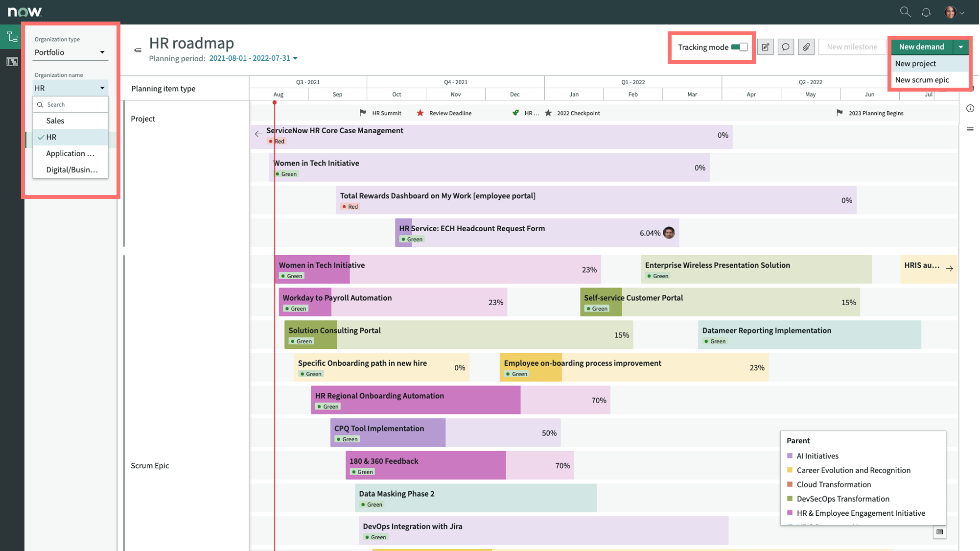Select Digital/Busin... option in list
980x551 pixels.
click(x=70, y=170)
